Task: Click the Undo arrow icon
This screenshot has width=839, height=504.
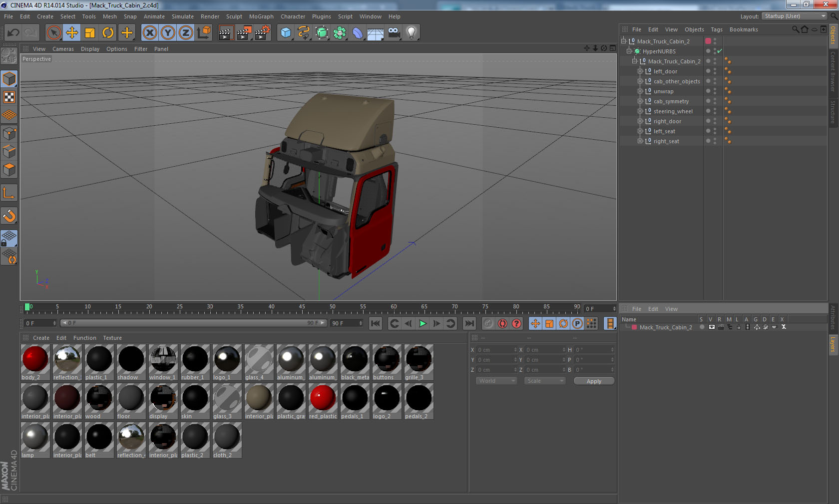Action: click(x=13, y=33)
